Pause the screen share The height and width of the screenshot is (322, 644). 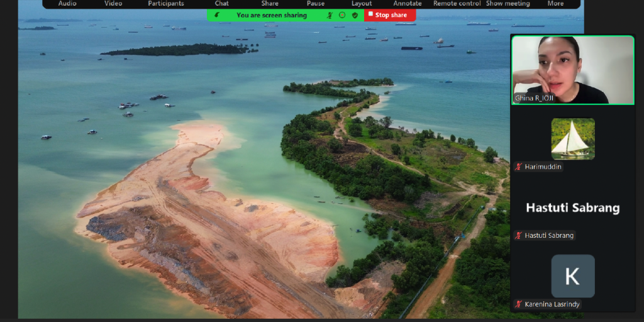click(316, 4)
